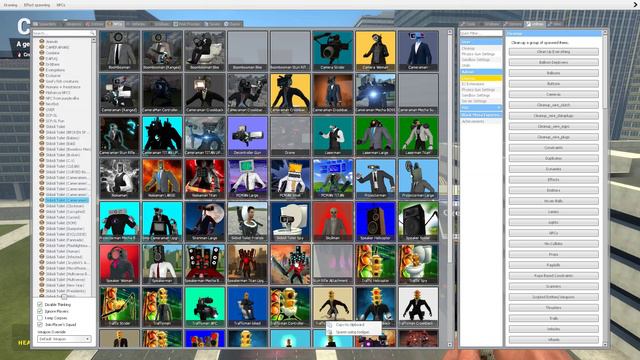The width and height of the screenshot is (640, 360).
Task: Click the Cameras cleanup button
Action: click(553, 94)
